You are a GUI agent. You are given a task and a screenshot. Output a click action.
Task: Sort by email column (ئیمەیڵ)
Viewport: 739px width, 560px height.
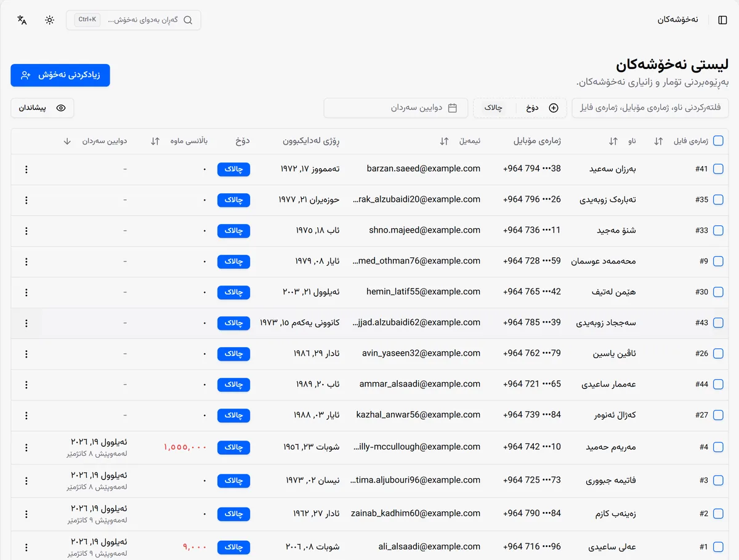point(444,141)
